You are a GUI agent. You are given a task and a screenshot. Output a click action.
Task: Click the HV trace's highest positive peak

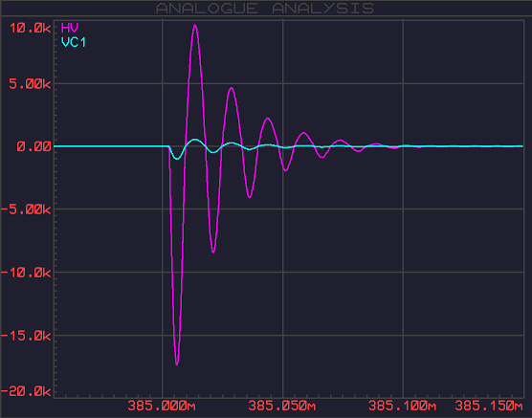(x=195, y=25)
